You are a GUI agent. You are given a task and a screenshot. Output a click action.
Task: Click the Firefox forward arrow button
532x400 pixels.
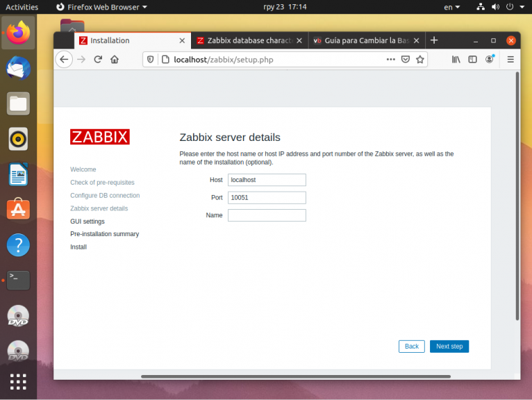(81, 60)
